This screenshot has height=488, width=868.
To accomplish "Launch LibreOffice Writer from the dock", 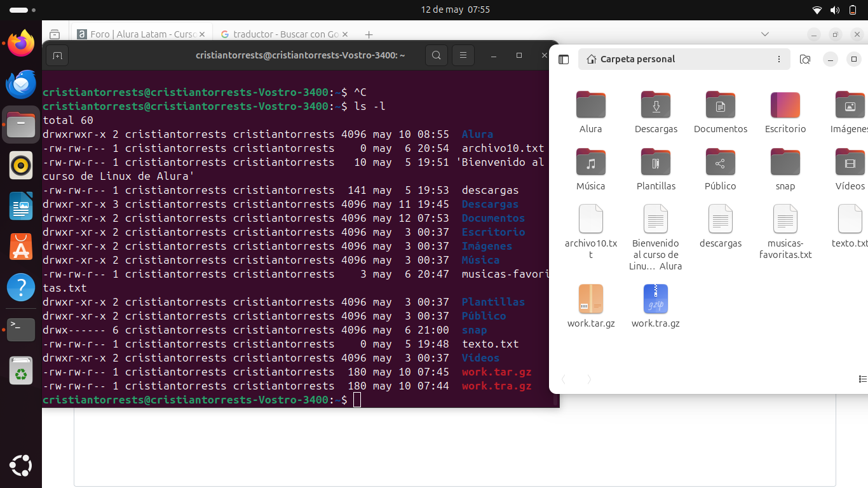I will [x=21, y=207].
